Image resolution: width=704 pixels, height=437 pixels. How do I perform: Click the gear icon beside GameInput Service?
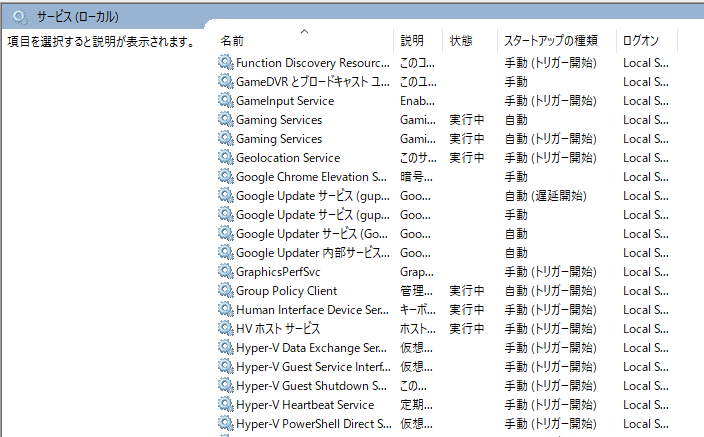226,100
